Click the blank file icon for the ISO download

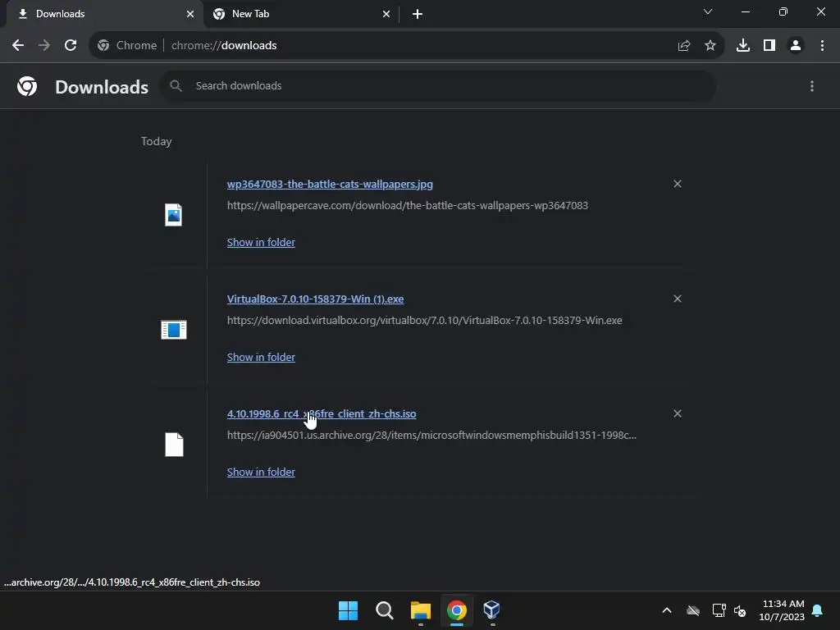[174, 445]
